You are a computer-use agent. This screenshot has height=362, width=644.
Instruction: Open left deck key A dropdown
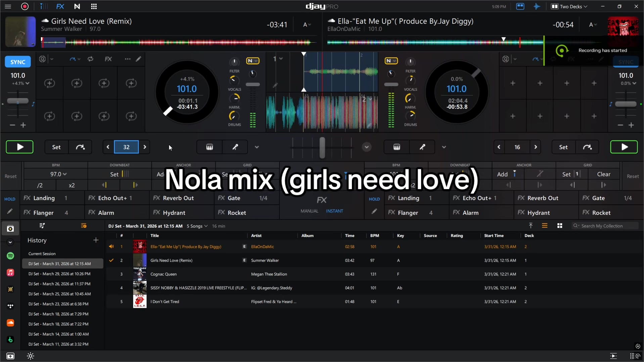tap(307, 25)
